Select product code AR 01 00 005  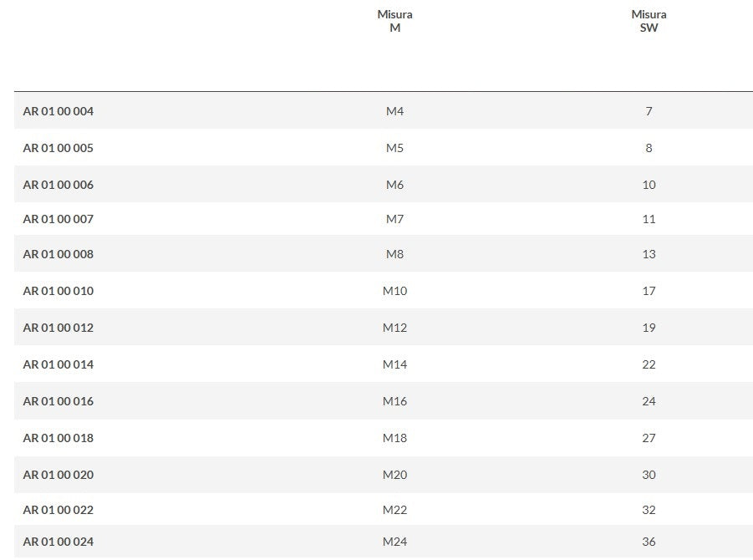click(59, 148)
